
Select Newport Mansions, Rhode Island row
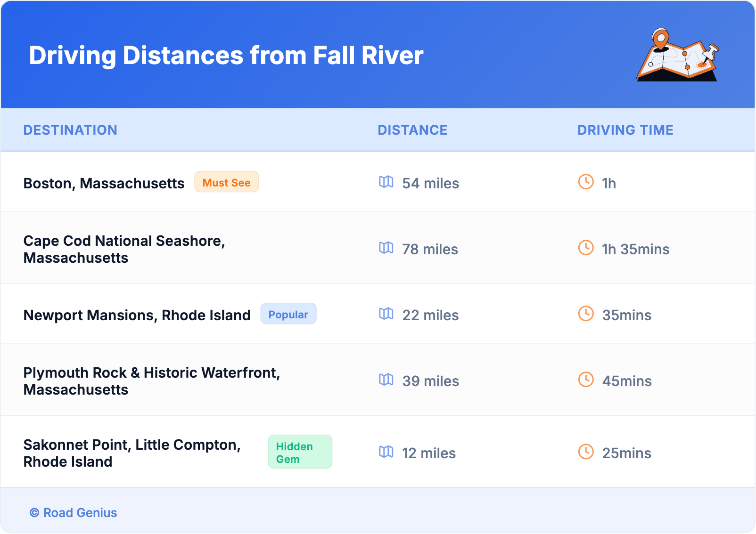[137, 315]
